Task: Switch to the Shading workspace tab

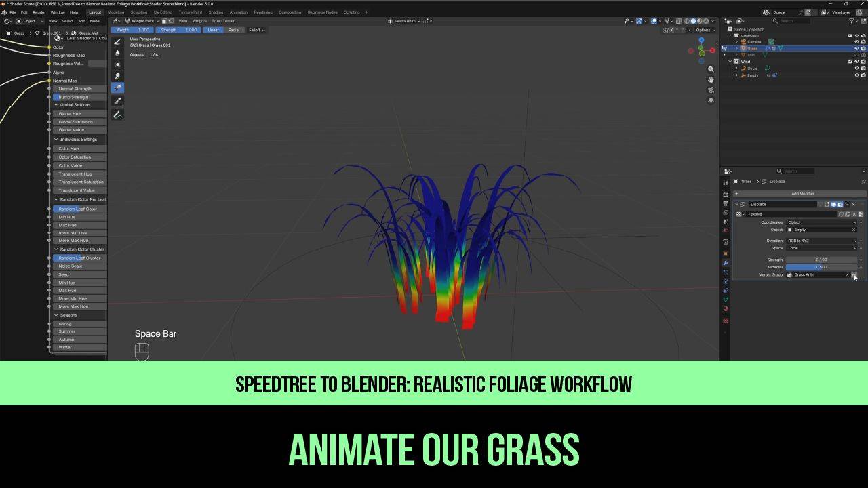Action: pos(216,12)
